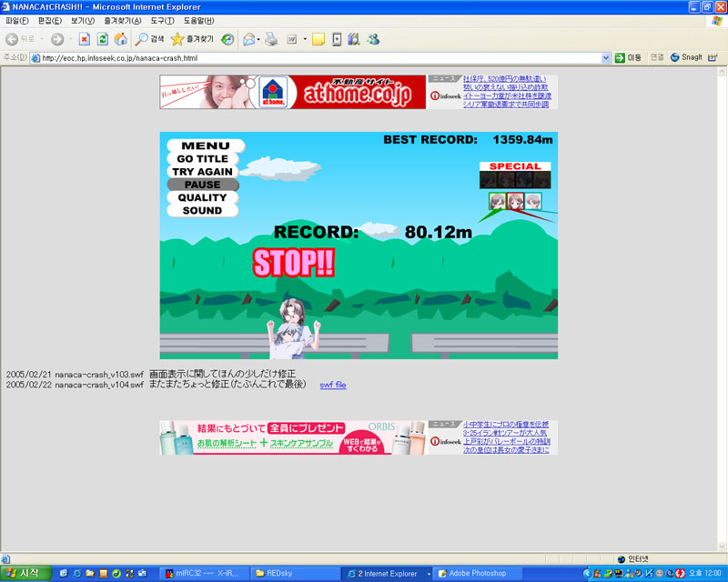Open the 도구(T) menu
The height and width of the screenshot is (582, 728).
point(163,20)
